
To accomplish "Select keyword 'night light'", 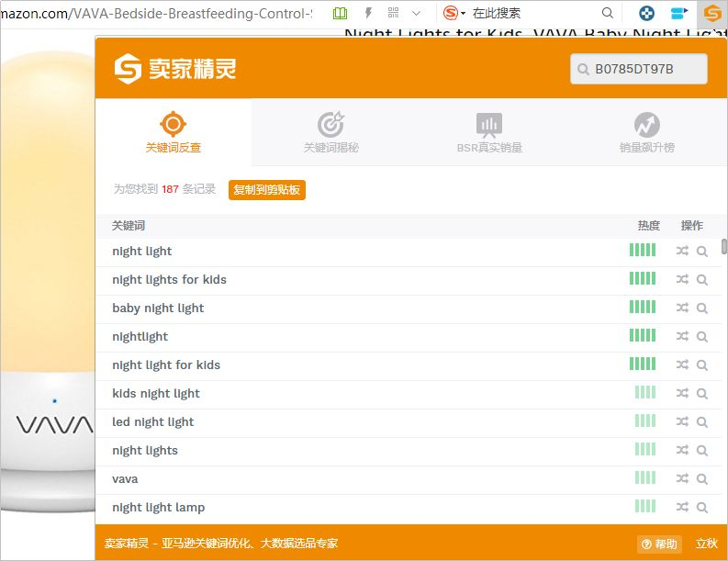I will [x=142, y=252].
